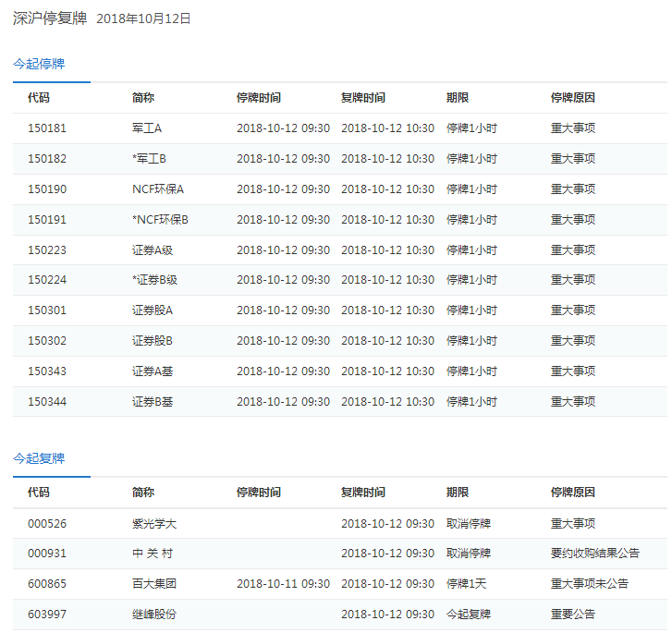The image size is (672, 633).
Task: Select the 今起停牌 section tab
Action: [39, 64]
